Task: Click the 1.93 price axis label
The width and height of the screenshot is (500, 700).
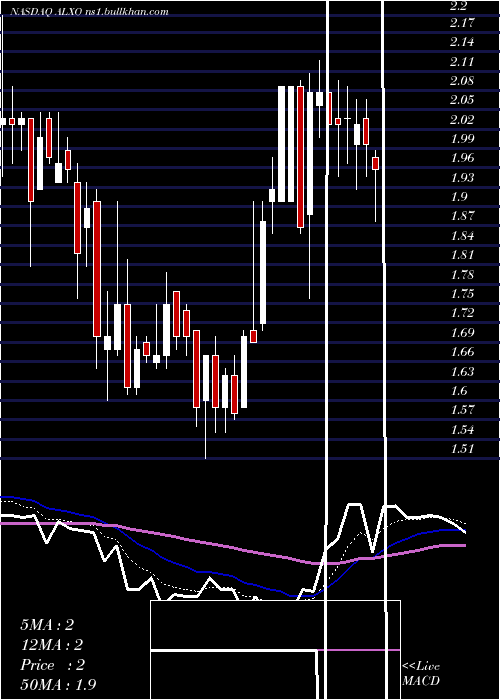Action: [462, 178]
